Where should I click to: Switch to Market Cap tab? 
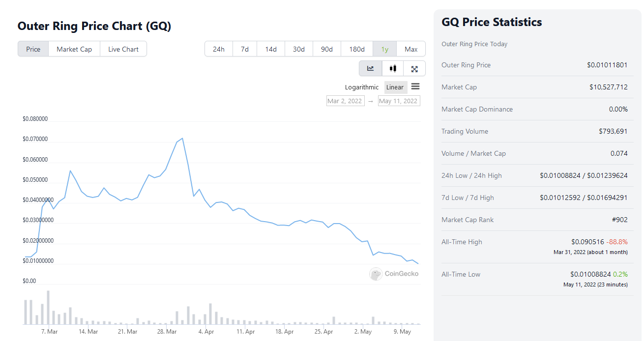(x=74, y=49)
